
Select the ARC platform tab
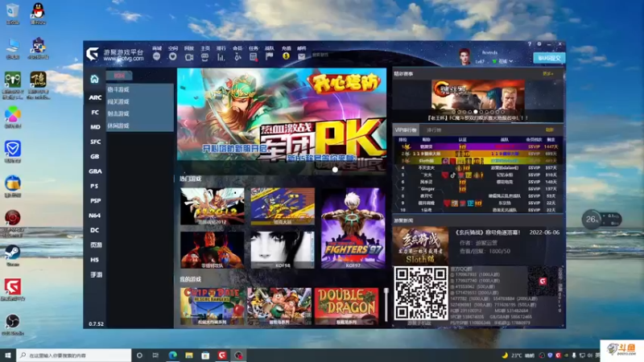95,97
